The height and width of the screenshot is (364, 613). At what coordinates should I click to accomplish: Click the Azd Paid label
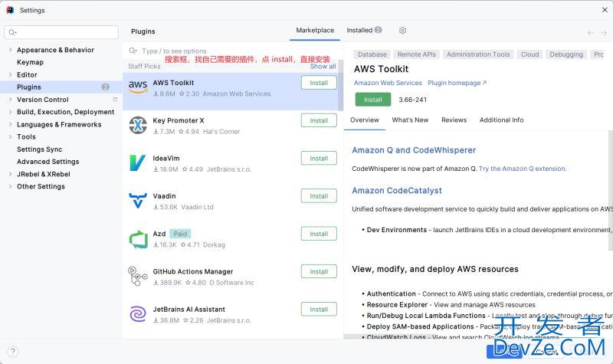180,234
